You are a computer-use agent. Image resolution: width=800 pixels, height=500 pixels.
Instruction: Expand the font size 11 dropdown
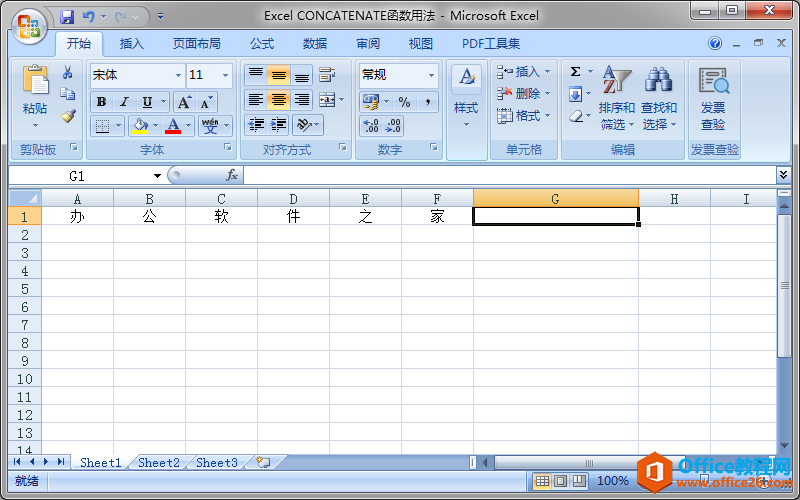(x=225, y=76)
